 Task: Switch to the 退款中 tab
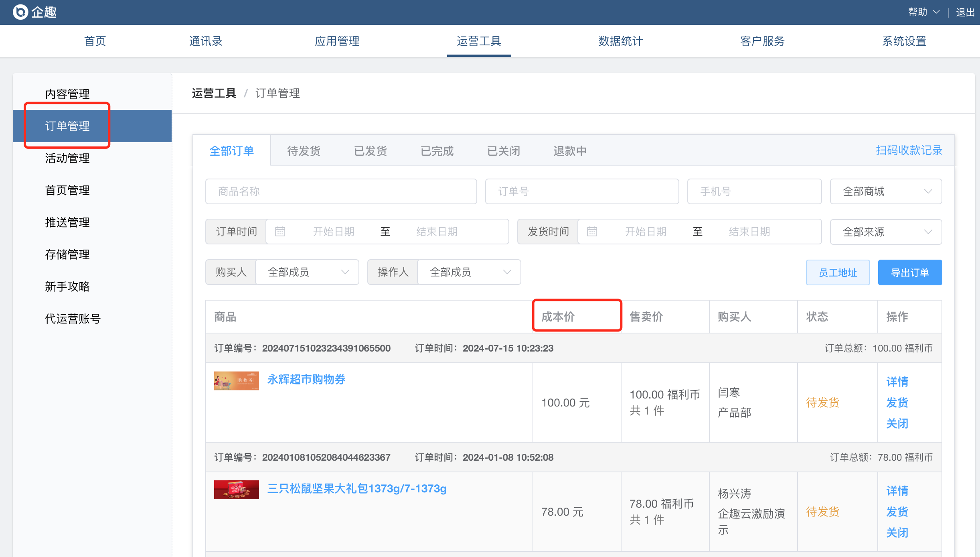[570, 151]
